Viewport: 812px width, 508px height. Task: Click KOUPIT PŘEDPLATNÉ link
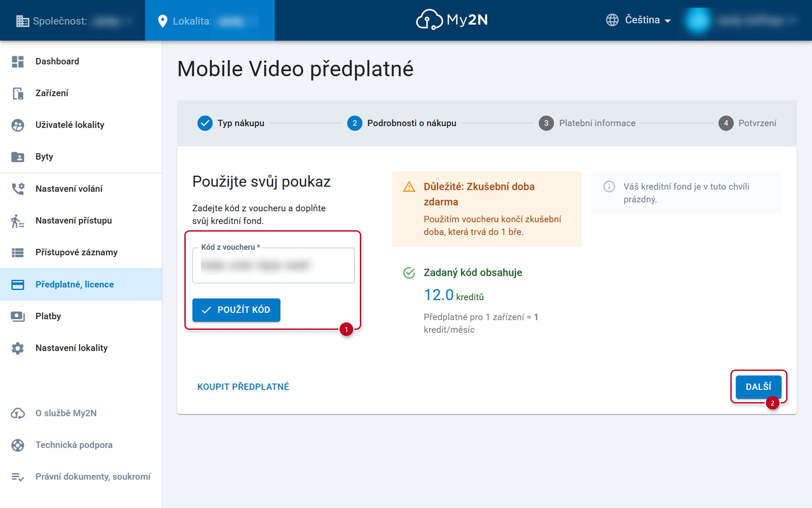click(x=243, y=387)
